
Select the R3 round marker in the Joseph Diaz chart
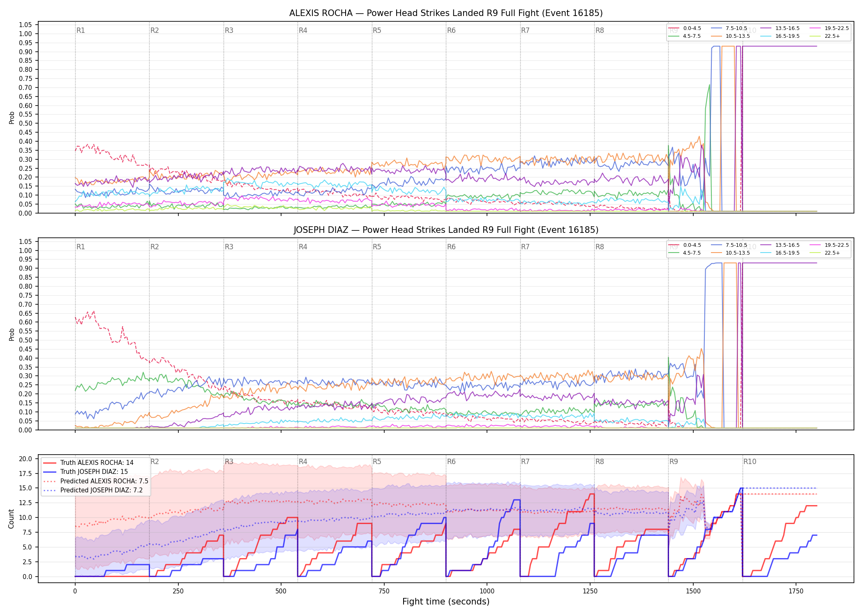(229, 247)
